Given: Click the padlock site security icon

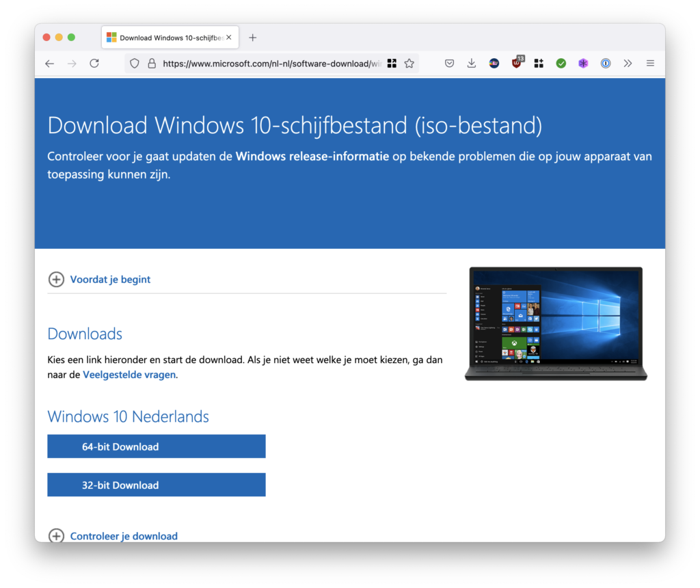Looking at the screenshot, I should 152,64.
